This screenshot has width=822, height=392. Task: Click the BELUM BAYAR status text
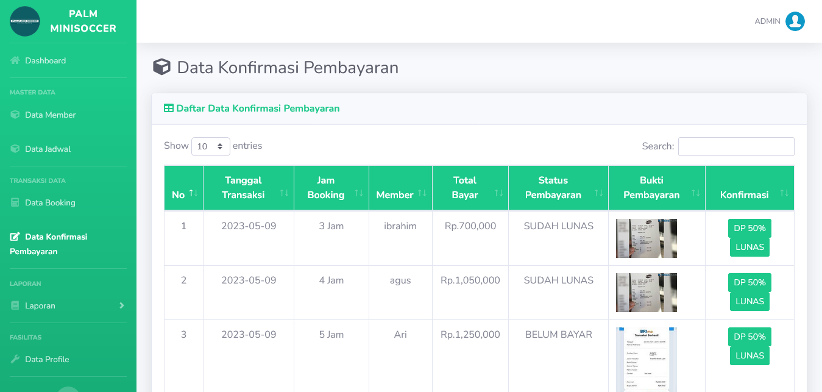[559, 334]
